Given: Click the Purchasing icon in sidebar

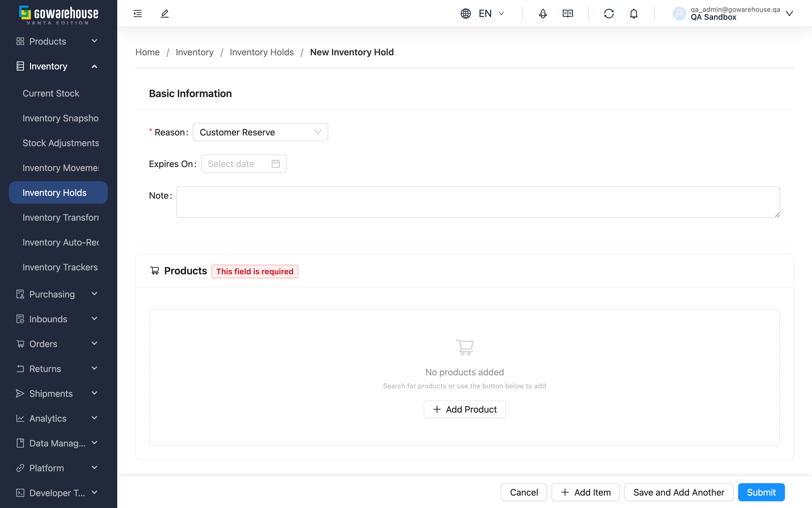Looking at the screenshot, I should click(21, 294).
